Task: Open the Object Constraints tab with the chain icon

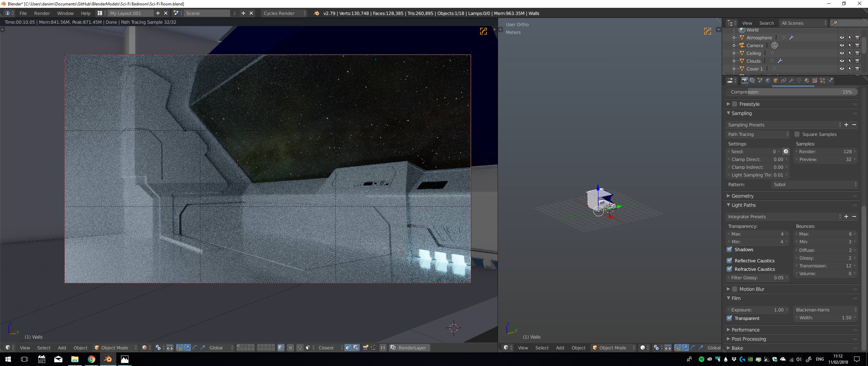Action: [783, 81]
